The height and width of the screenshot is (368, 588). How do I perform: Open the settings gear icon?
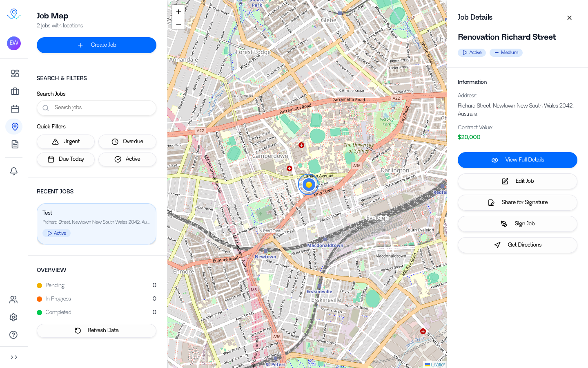13,317
